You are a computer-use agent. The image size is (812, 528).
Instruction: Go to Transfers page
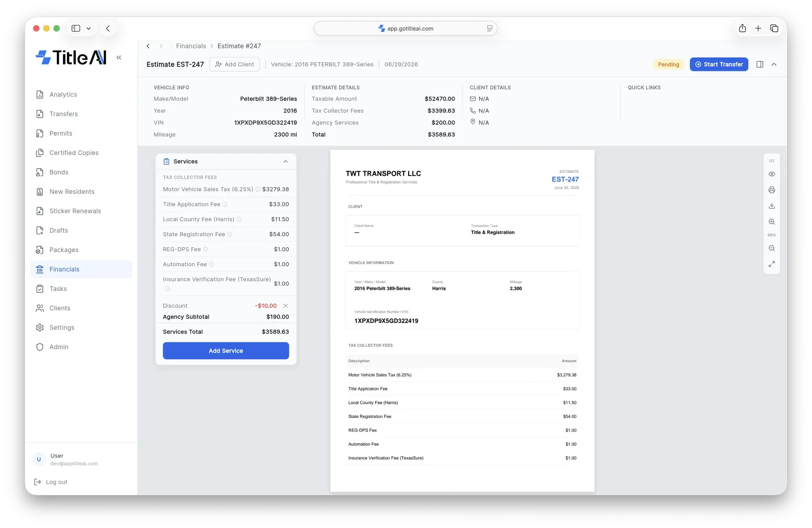coord(63,114)
